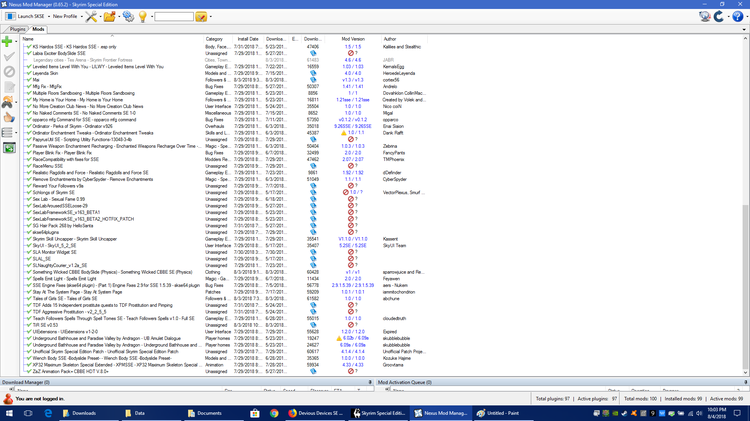Pin the Mod Activation Queue panel
The height and width of the screenshot is (421, 750).
(746, 382)
